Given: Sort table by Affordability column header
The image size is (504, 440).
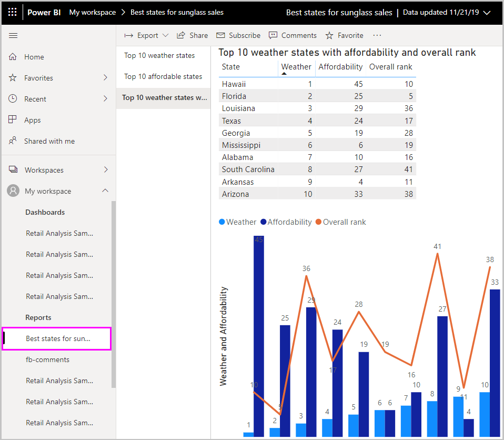Looking at the screenshot, I should (x=340, y=67).
